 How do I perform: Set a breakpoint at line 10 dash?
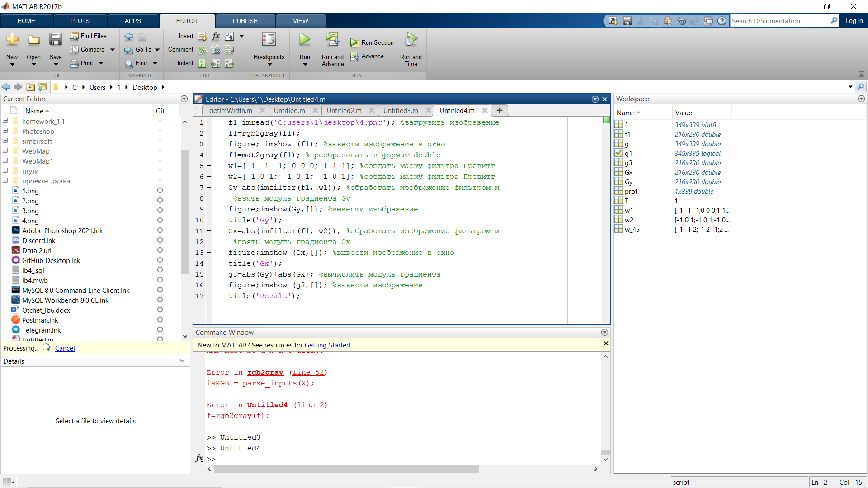pyautogui.click(x=209, y=220)
